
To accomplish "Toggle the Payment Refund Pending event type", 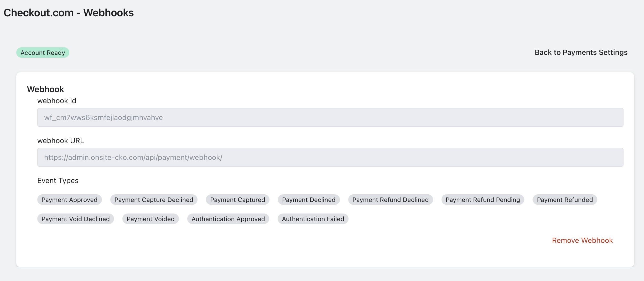I will 482,200.
